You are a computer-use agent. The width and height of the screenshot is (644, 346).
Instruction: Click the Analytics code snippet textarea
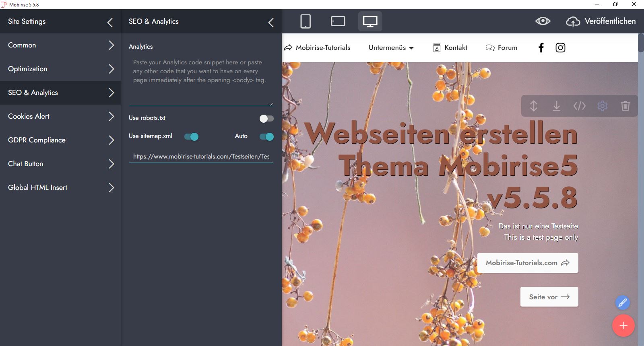[201, 80]
